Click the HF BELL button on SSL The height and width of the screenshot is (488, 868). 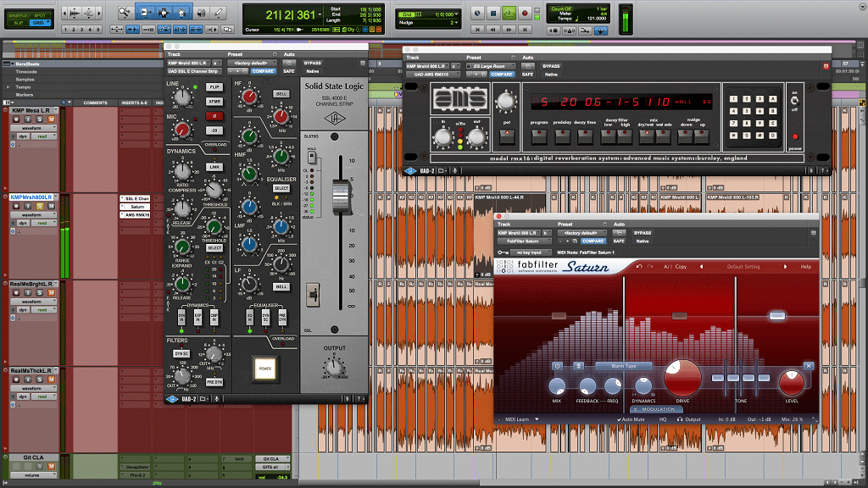[281, 93]
